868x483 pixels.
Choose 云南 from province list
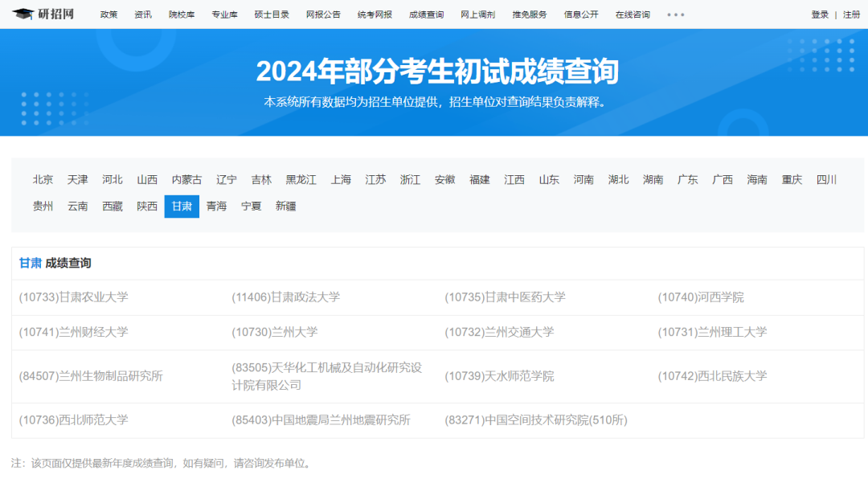click(77, 206)
